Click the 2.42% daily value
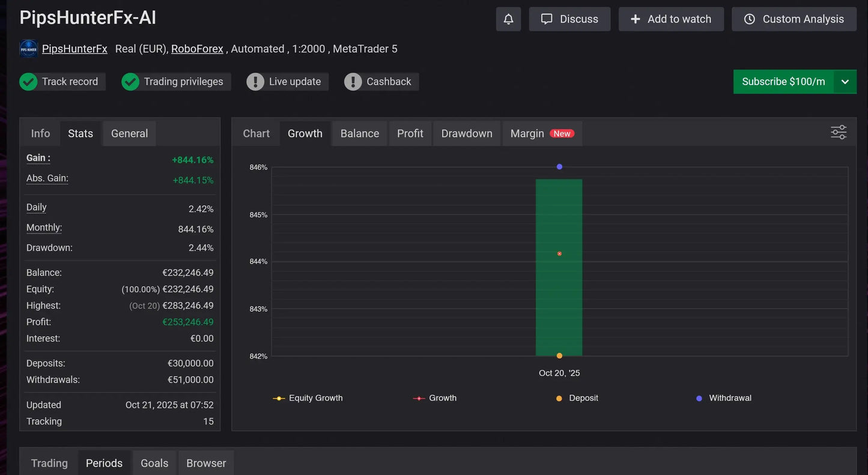Screen dimensions: 868x475 pyautogui.click(x=201, y=209)
